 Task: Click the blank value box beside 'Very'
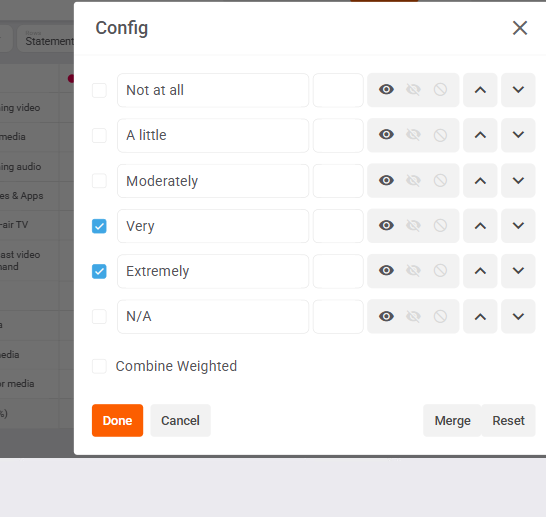point(338,226)
